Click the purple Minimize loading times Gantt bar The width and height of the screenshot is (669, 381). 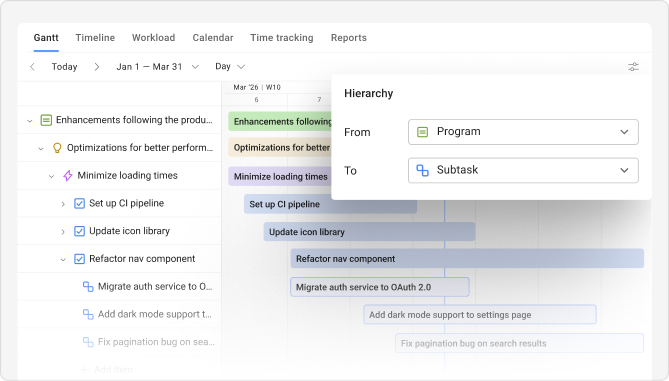(280, 176)
